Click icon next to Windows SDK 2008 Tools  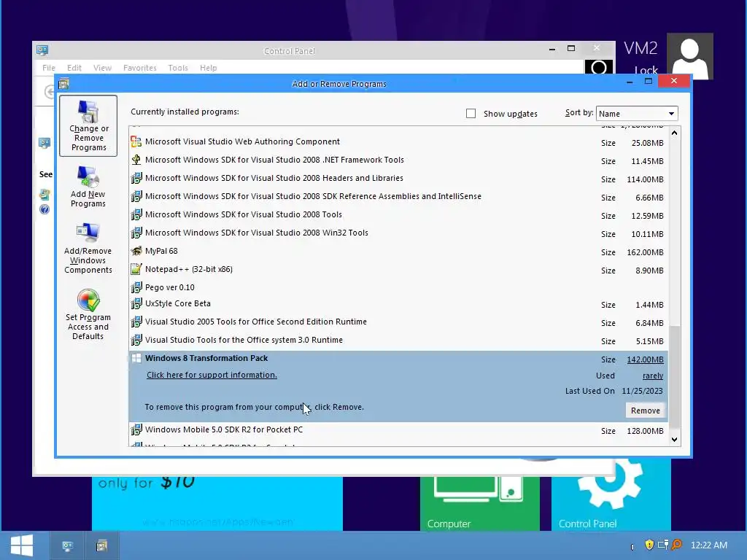pos(136,214)
